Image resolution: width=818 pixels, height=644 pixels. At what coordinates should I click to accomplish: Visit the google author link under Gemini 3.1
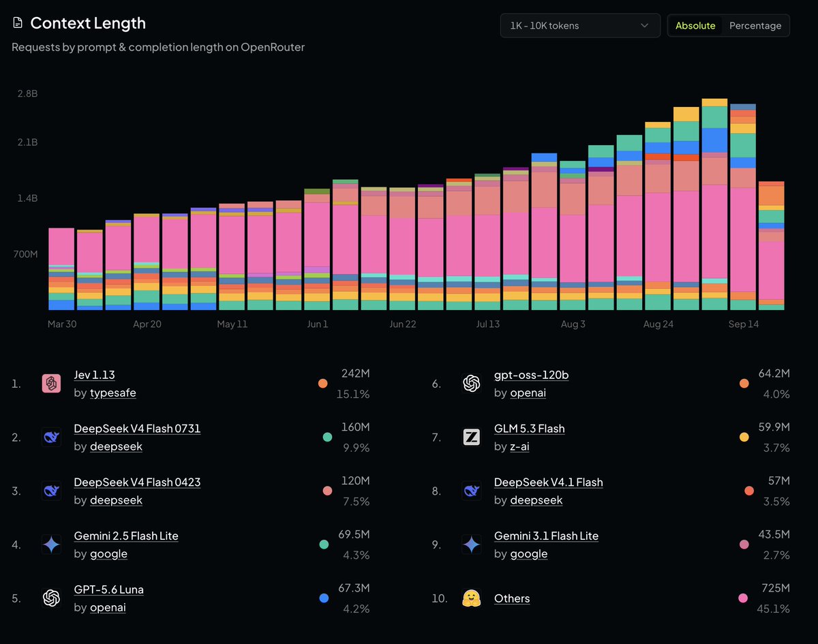pos(528,553)
